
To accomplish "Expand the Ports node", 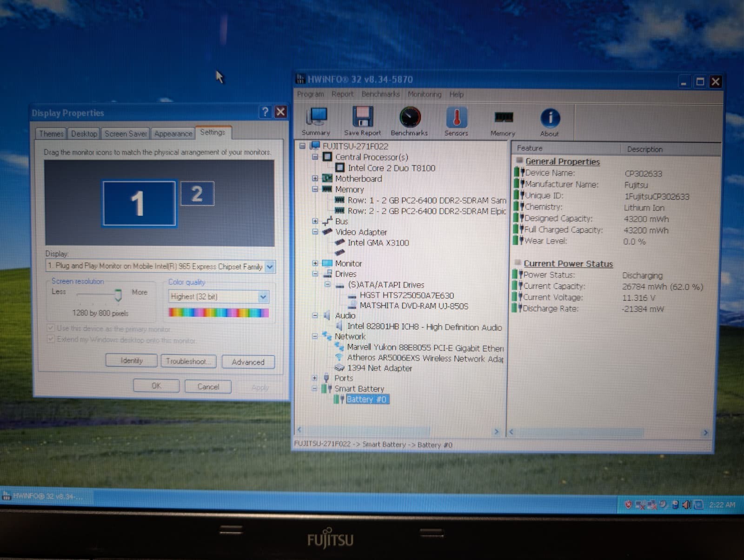I will (x=315, y=378).
